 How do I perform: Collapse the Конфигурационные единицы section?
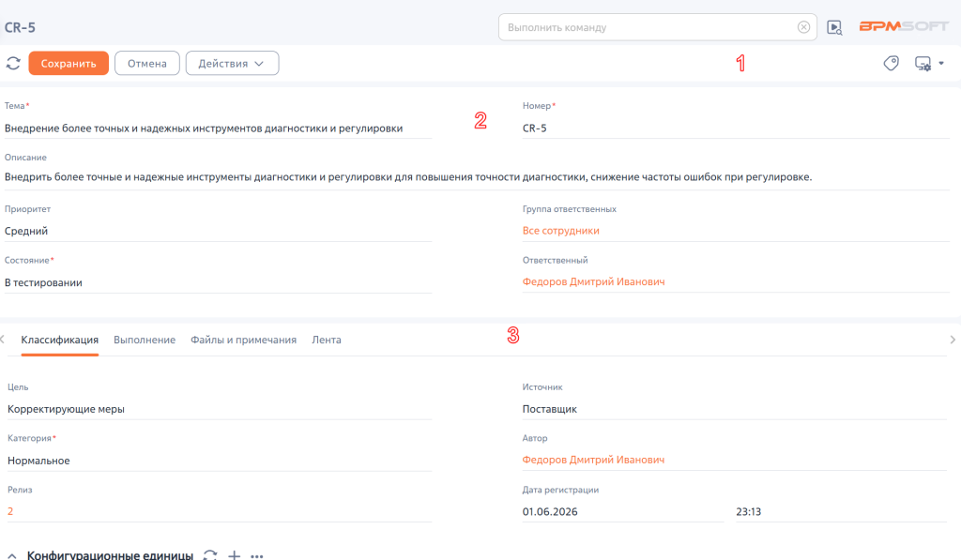[12, 555]
